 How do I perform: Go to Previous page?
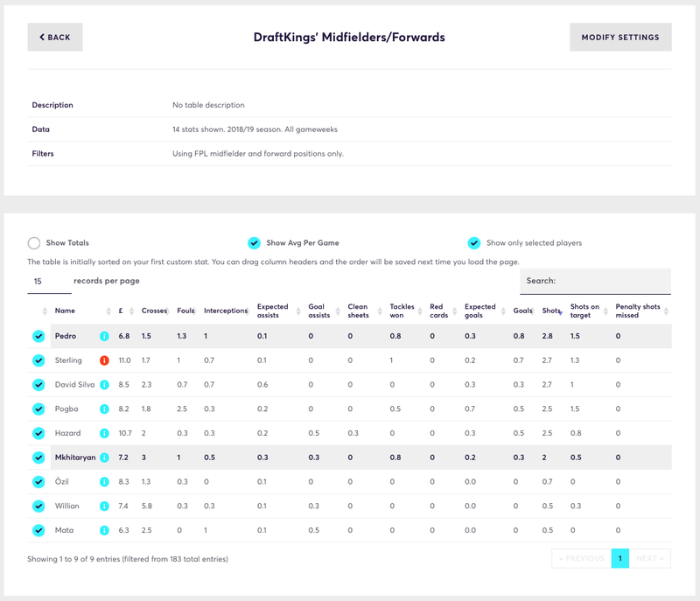tap(581, 558)
